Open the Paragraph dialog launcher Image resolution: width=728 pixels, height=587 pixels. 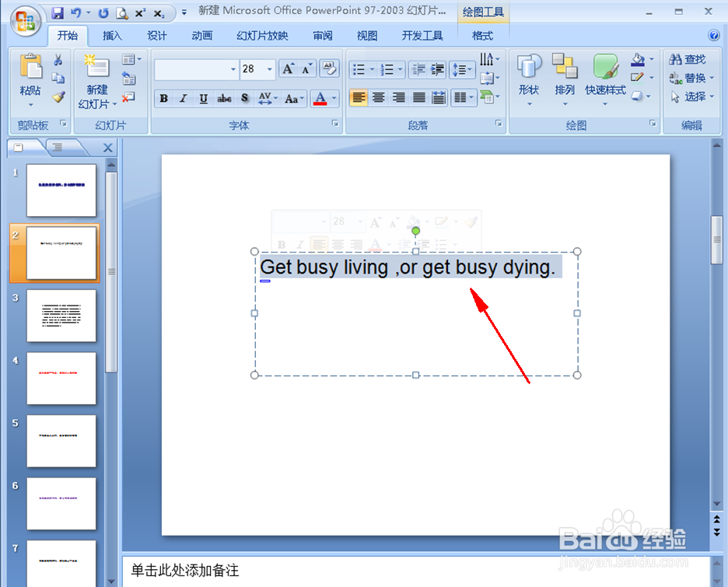(x=499, y=124)
